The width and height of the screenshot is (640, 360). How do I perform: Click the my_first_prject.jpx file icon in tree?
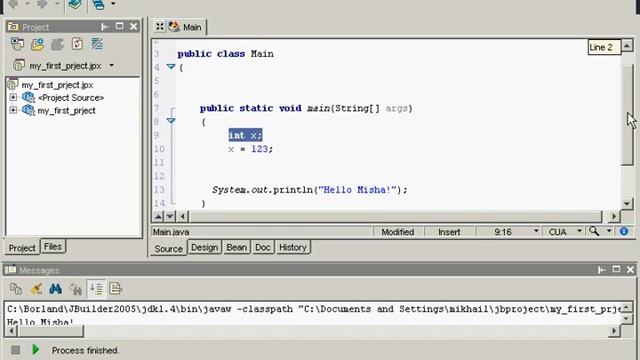coord(13,84)
